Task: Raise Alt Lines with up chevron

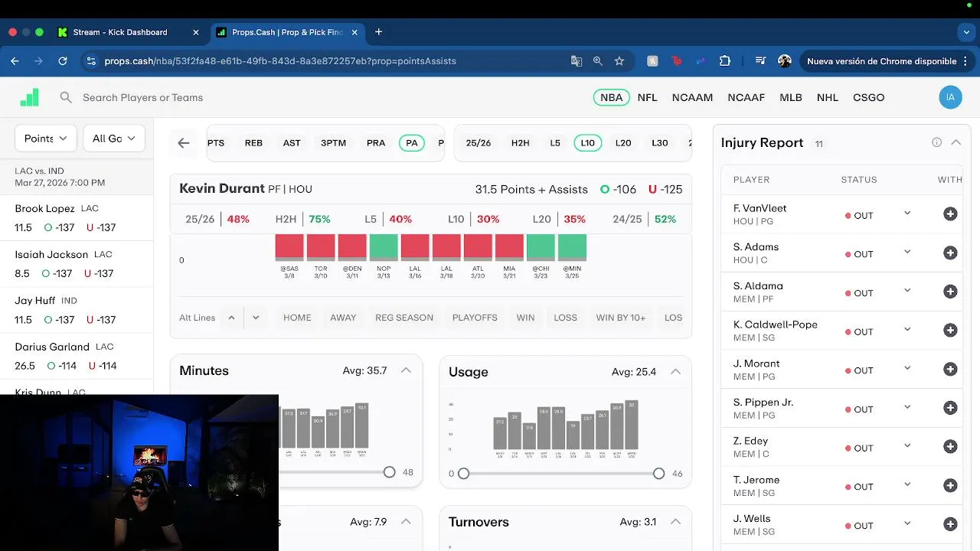Action: point(231,318)
